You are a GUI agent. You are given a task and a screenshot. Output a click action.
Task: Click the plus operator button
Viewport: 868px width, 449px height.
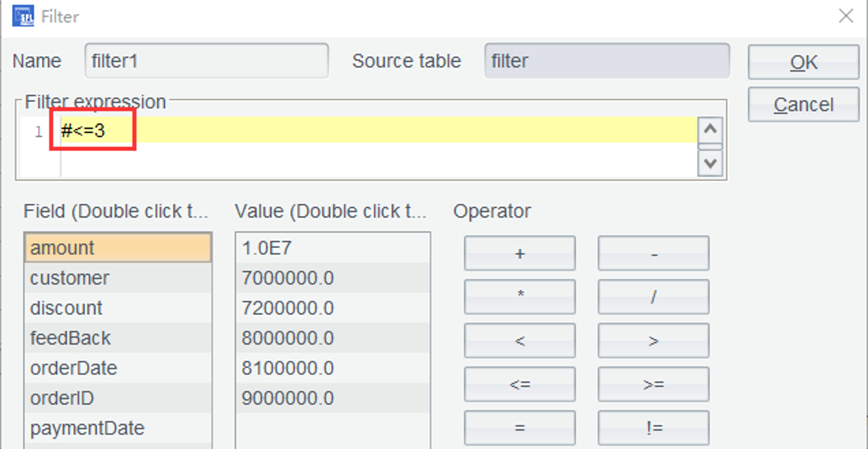coord(519,254)
